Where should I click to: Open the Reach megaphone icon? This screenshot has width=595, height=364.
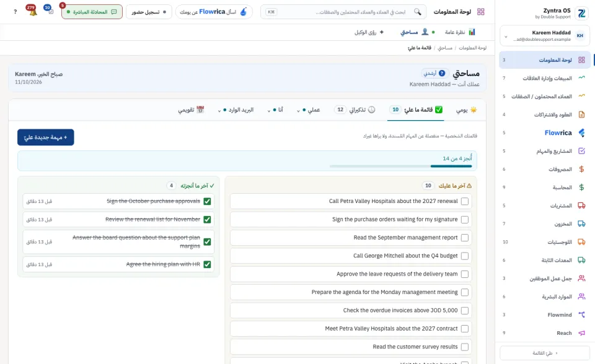click(581, 333)
